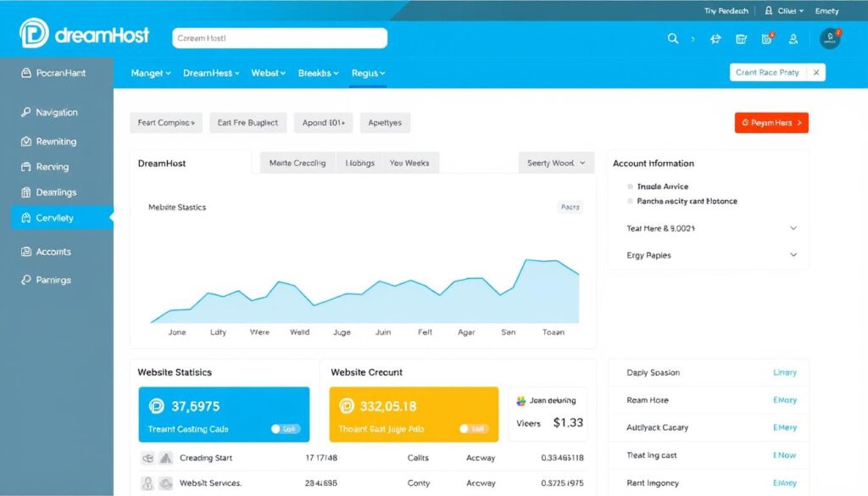
Task: Switch to the Merite Crecdlig tab
Action: pyautogui.click(x=298, y=163)
